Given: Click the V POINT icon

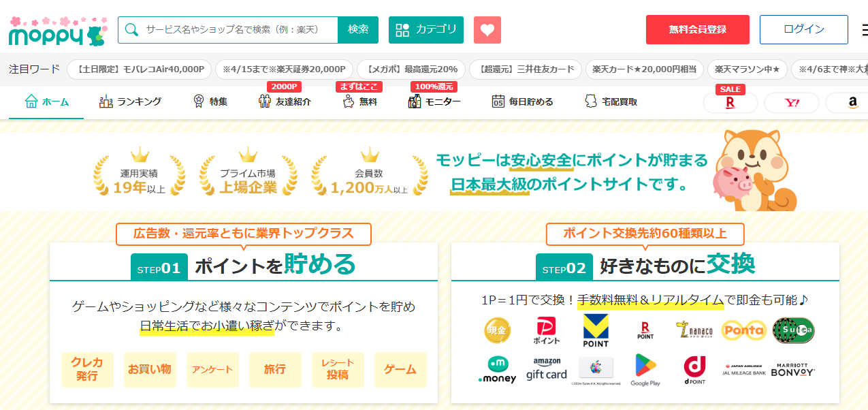Looking at the screenshot, I should click(x=596, y=331).
